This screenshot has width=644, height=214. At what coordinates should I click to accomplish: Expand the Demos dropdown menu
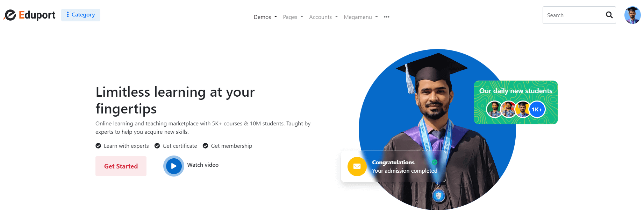pyautogui.click(x=265, y=17)
